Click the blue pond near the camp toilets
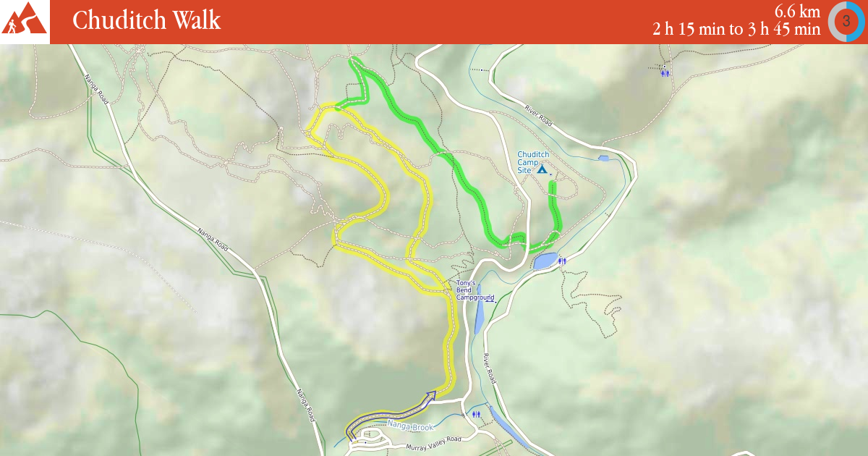This screenshot has height=456, width=868. click(x=546, y=261)
